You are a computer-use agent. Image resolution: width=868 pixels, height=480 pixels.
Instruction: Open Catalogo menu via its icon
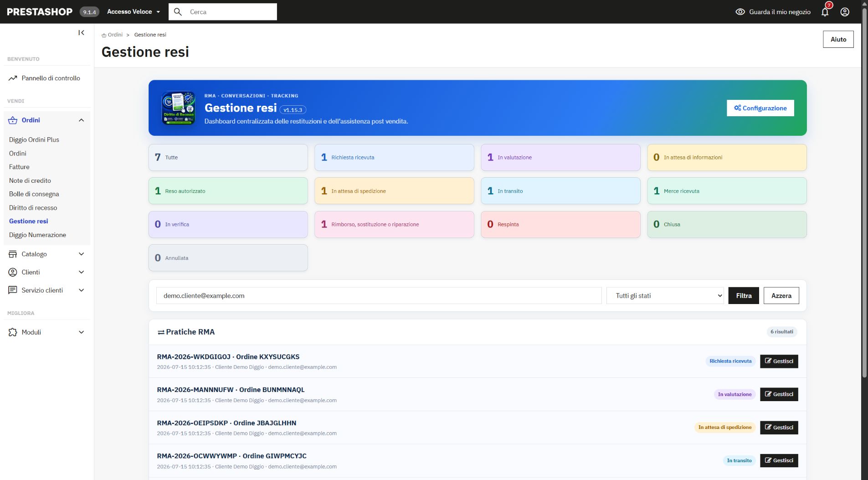(x=13, y=254)
